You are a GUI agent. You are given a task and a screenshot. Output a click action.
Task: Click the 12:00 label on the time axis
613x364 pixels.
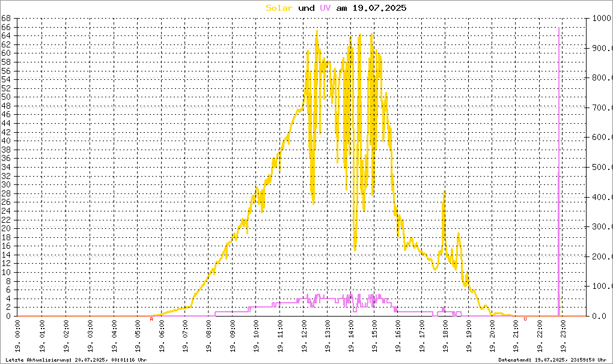(x=304, y=338)
